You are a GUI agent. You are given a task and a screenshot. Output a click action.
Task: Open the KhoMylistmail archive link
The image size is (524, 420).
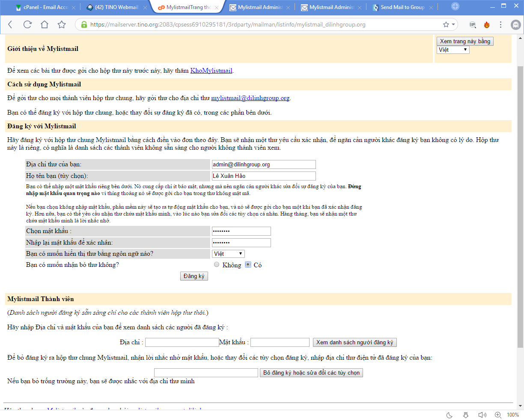click(211, 71)
